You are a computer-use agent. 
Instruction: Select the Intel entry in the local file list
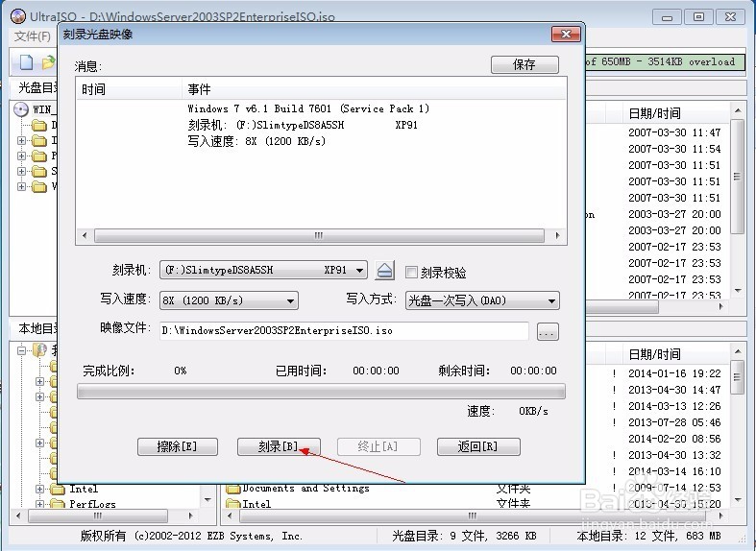point(256,504)
